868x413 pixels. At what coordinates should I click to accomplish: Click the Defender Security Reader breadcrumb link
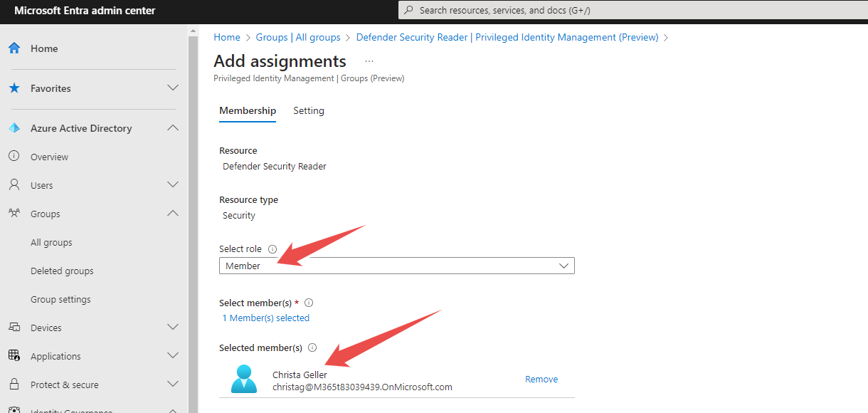pyautogui.click(x=507, y=38)
